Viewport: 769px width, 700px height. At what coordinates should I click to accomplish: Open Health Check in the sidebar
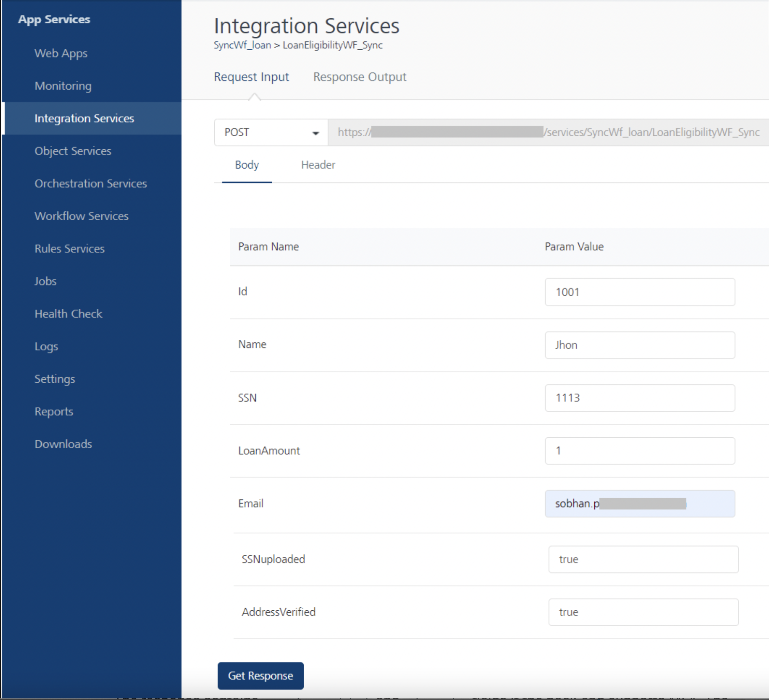coord(68,314)
